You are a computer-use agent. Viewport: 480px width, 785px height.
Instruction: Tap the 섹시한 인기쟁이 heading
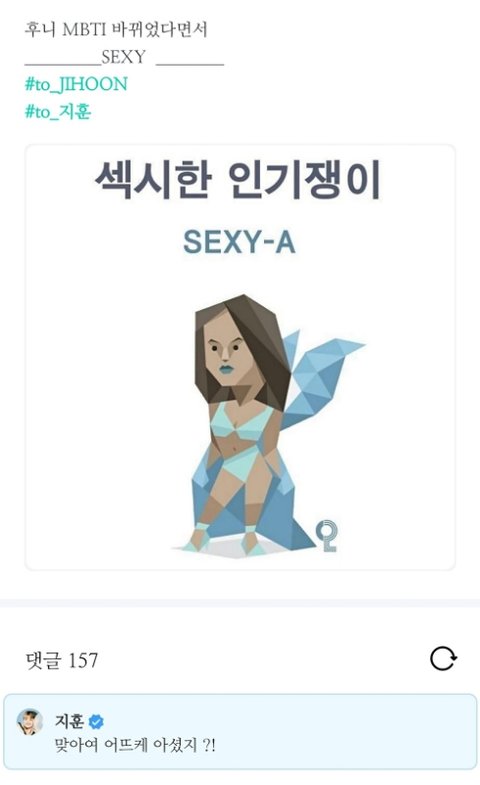coord(239,179)
